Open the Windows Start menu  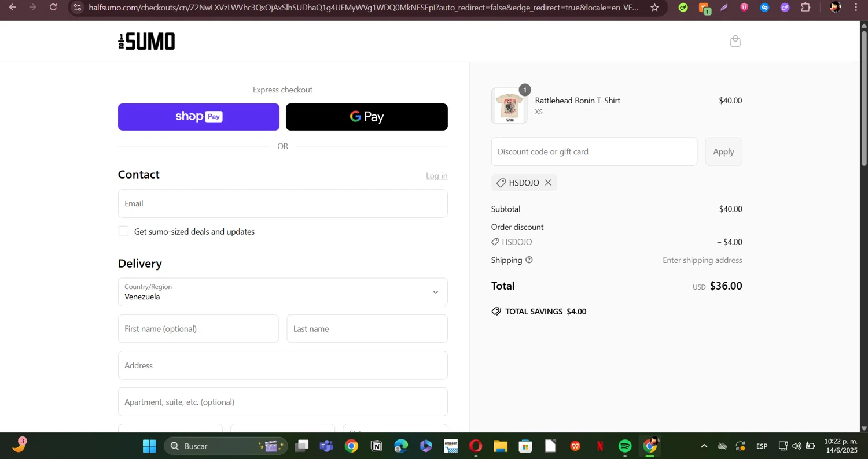click(x=149, y=446)
